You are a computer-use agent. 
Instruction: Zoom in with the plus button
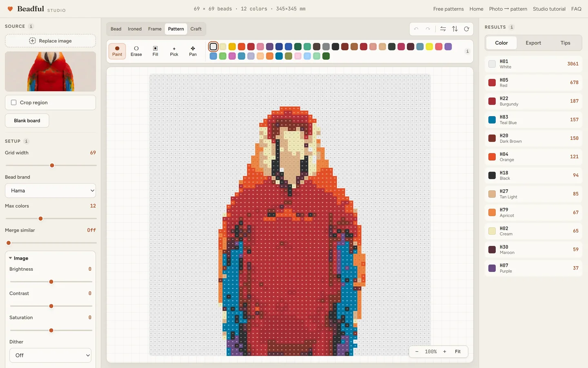[445, 352]
